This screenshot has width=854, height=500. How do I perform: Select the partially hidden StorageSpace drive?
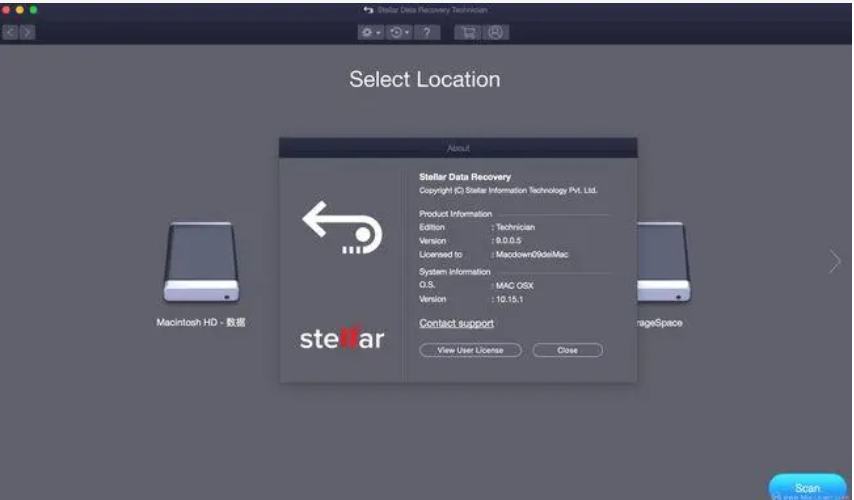pos(663,262)
